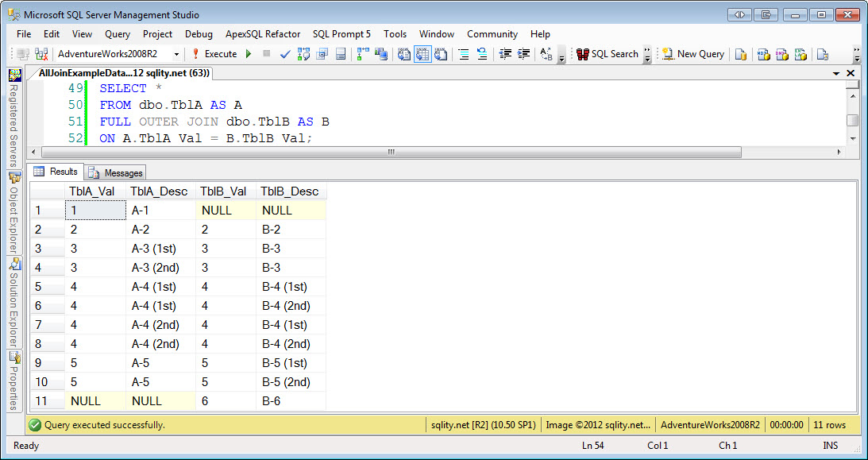Comment out selected lines via toolbar icon

465,54
